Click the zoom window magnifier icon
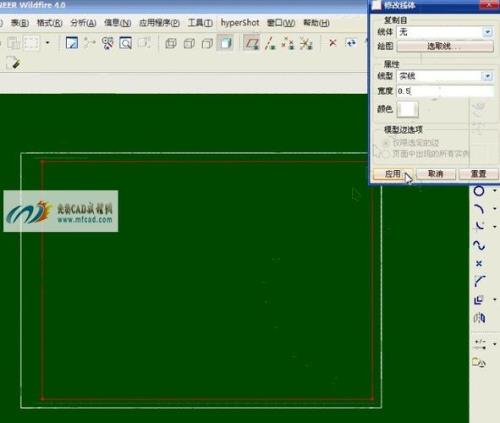The image size is (500, 423). 126,43
